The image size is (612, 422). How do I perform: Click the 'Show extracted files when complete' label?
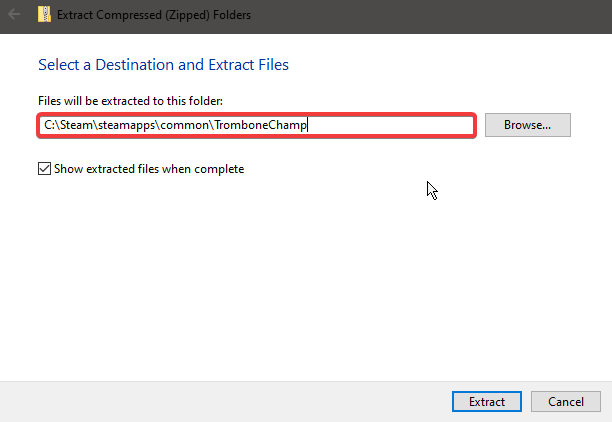[148, 169]
